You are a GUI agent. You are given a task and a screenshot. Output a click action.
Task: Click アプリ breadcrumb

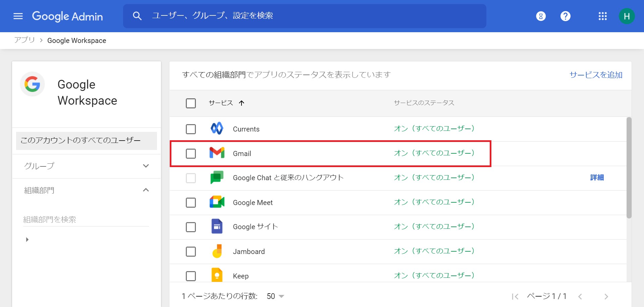(24, 40)
